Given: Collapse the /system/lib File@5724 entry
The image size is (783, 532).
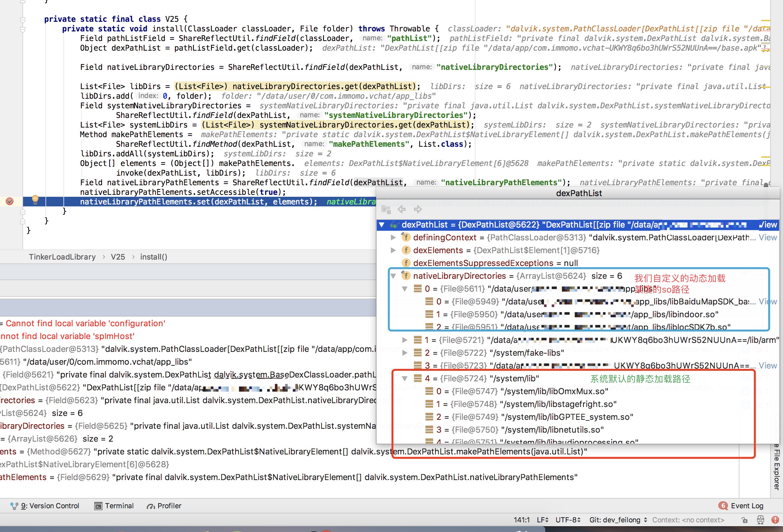Looking at the screenshot, I should (x=405, y=378).
